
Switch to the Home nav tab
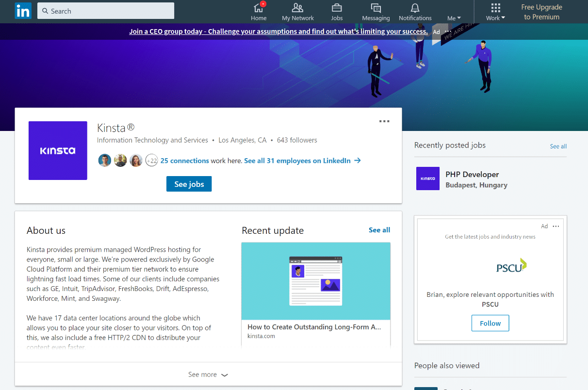tap(259, 10)
